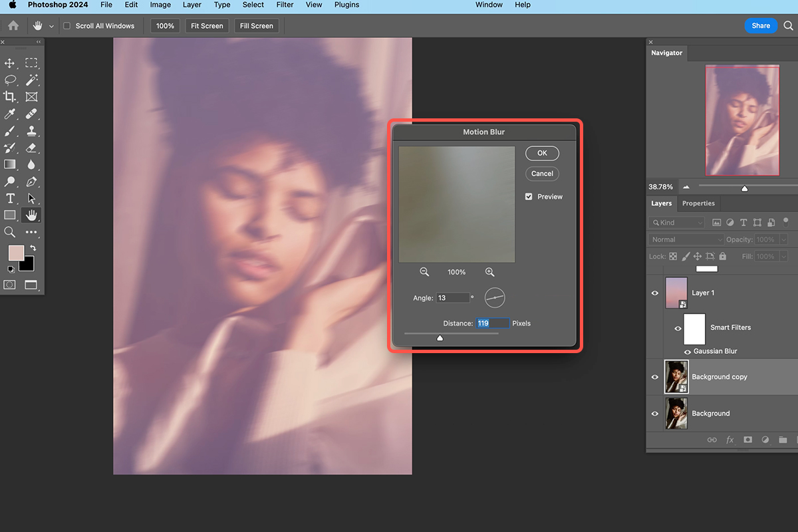Select the Navigator tab
This screenshot has height=532, width=798.
(666, 53)
